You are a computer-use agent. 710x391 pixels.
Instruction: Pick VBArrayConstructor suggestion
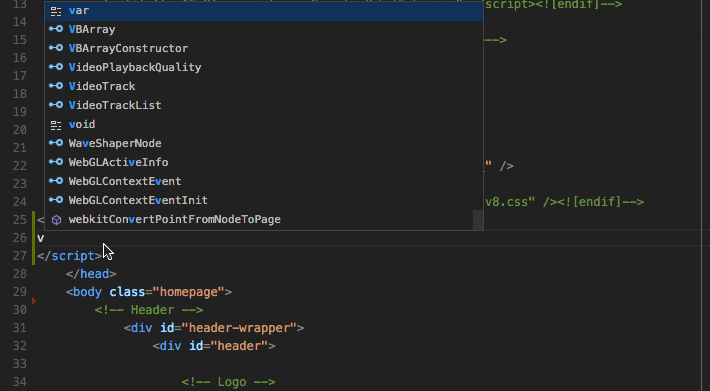click(x=264, y=48)
